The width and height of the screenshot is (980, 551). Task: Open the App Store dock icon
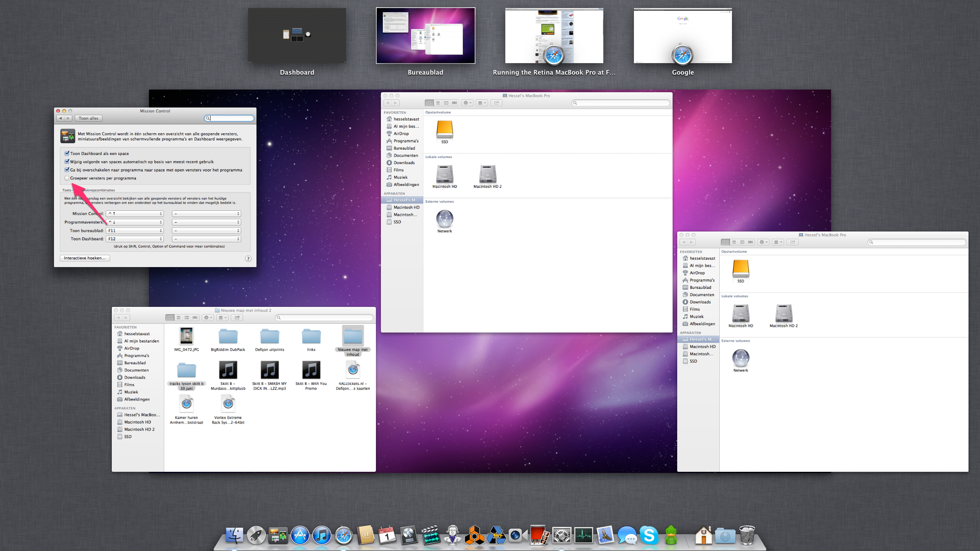tap(300, 535)
